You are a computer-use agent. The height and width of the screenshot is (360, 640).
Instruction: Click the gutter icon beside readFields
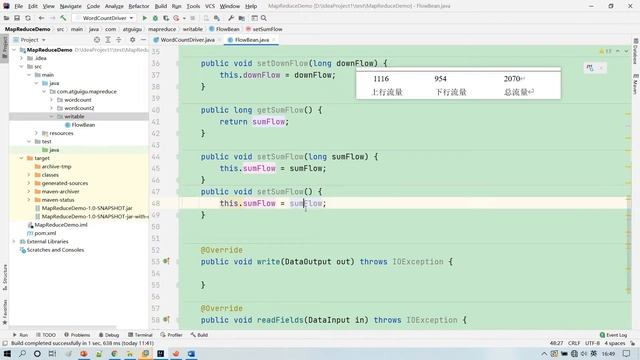point(166,320)
